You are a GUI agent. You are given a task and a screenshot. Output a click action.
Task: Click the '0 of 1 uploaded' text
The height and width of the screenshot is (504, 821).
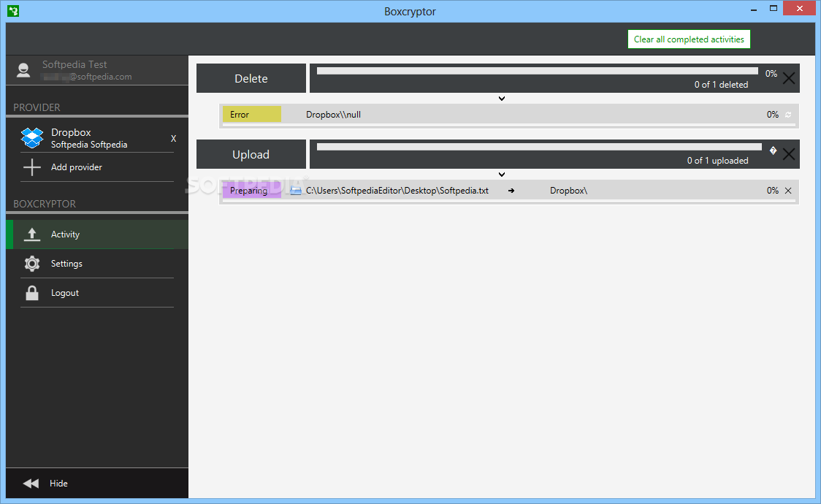[x=717, y=161]
